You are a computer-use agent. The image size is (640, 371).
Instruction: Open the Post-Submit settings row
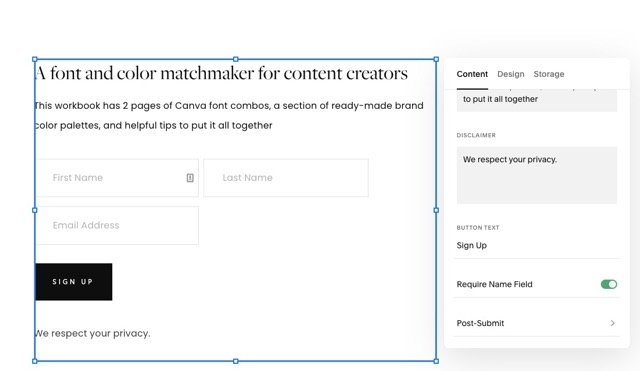(x=537, y=323)
